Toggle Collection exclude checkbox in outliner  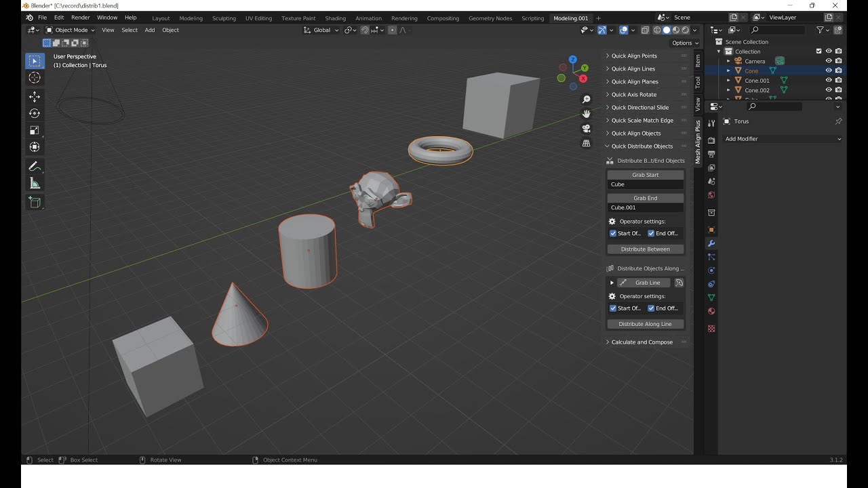coord(818,52)
